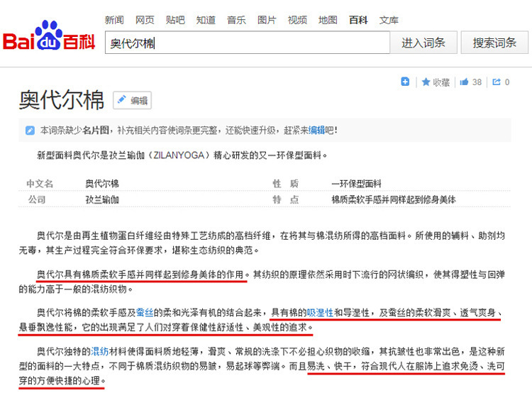Viewport: 532px width, 403px height.
Task: Open the 吸湿性 hyperlink
Action: coord(321,312)
